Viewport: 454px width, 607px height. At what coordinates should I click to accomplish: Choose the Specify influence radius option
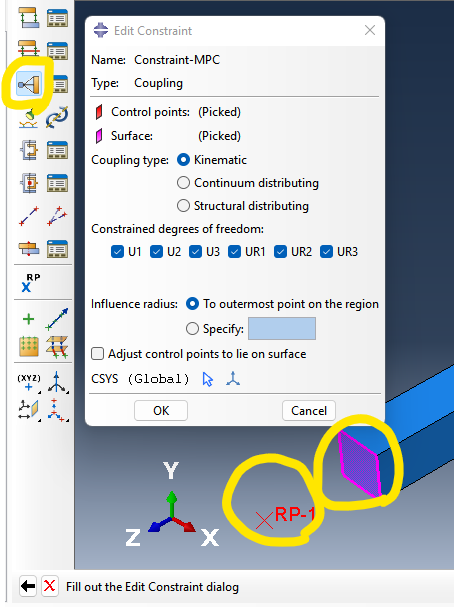(192, 329)
